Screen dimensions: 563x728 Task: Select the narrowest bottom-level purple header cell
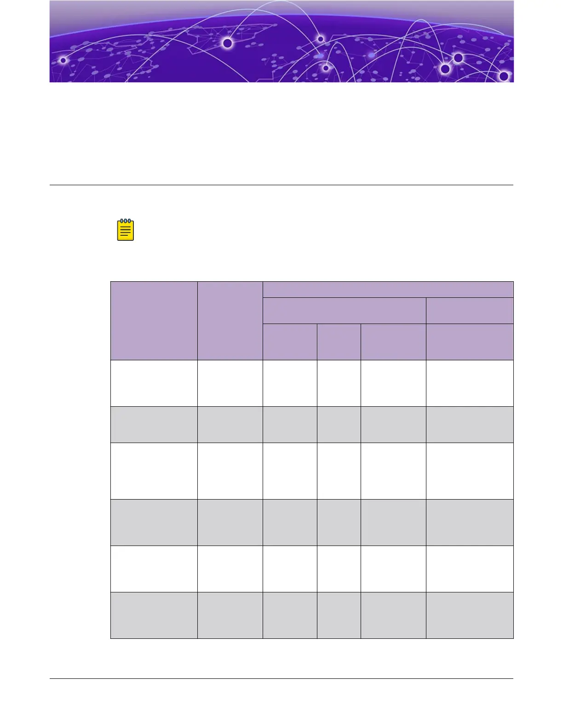[339, 342]
